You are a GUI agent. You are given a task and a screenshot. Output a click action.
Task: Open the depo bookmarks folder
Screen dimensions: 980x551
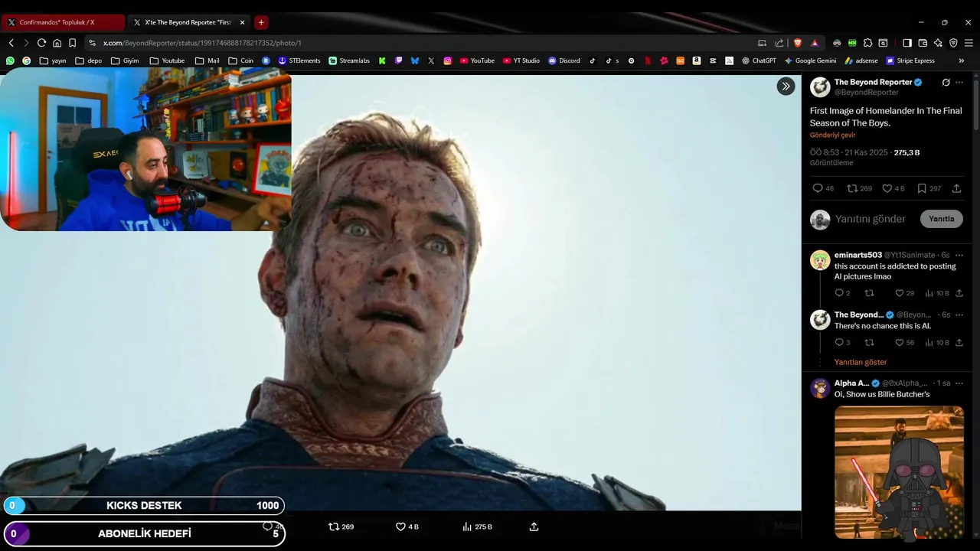click(x=89, y=60)
